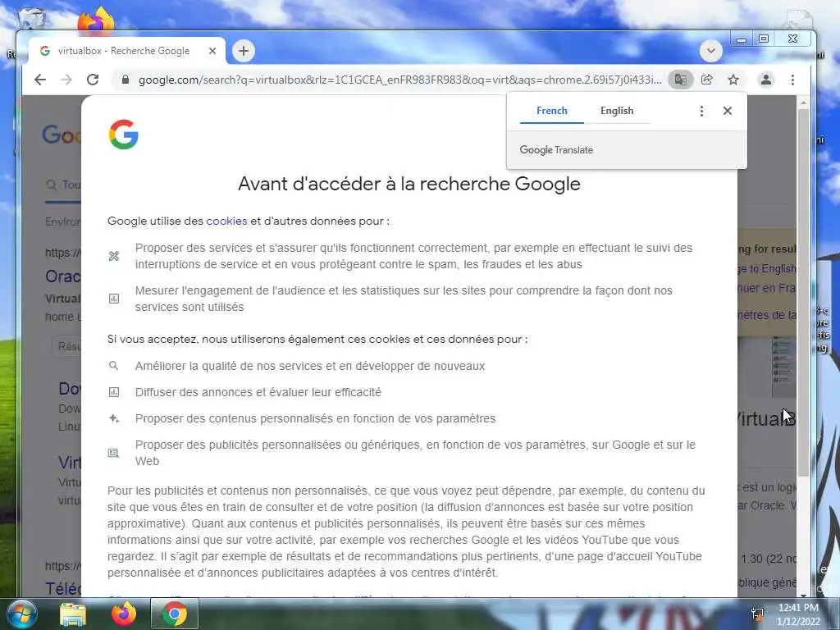The height and width of the screenshot is (630, 840).
Task: Click the network tray icon
Action: [757, 614]
